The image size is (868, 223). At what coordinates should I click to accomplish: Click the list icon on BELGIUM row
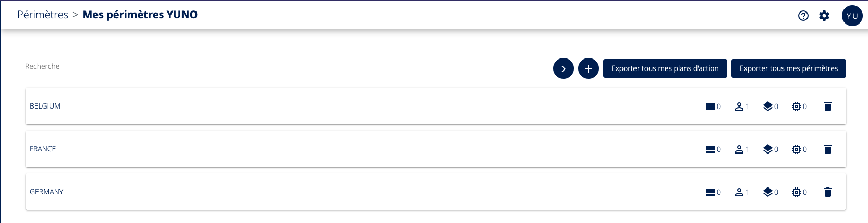[711, 107]
